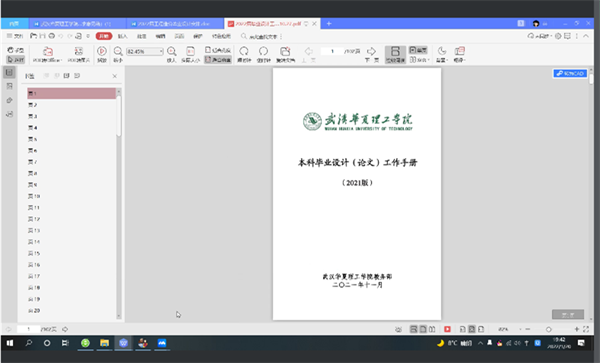The width and height of the screenshot is (600, 363).
Task: Add a new tab with plus
Action: tap(329, 24)
